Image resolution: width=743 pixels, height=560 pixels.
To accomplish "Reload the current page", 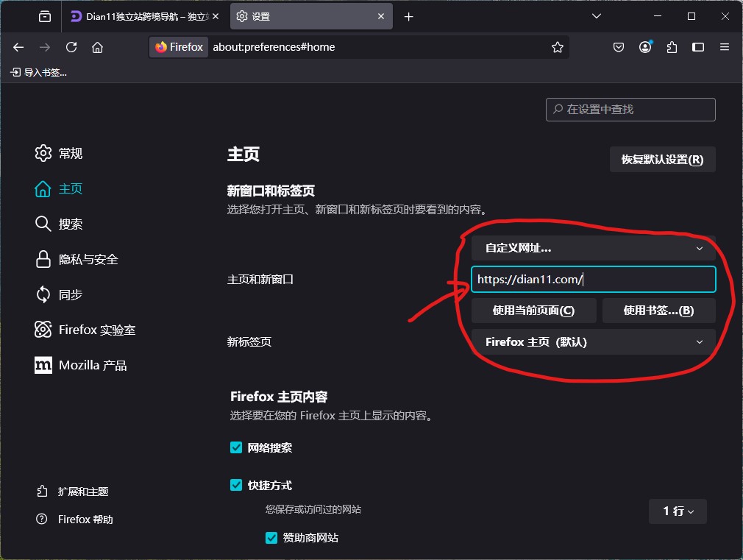I will click(71, 47).
